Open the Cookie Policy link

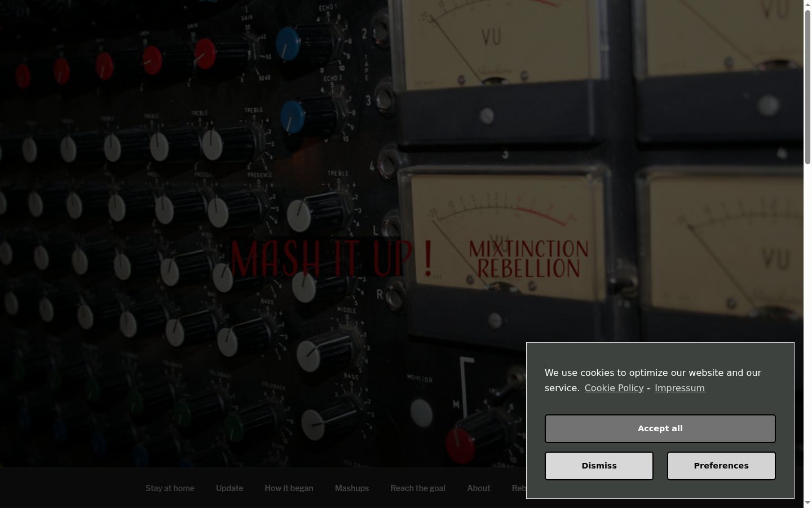(x=614, y=388)
